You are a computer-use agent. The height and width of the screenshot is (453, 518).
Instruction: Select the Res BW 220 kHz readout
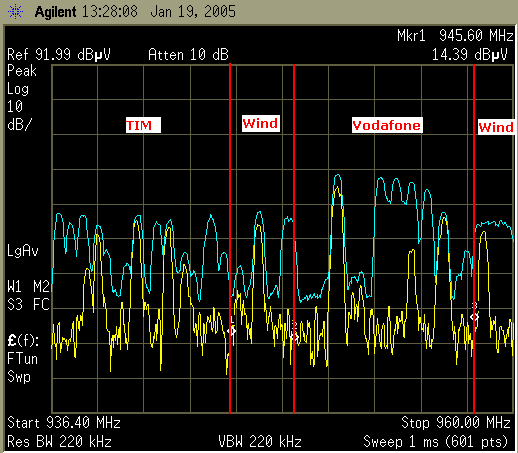click(x=59, y=442)
